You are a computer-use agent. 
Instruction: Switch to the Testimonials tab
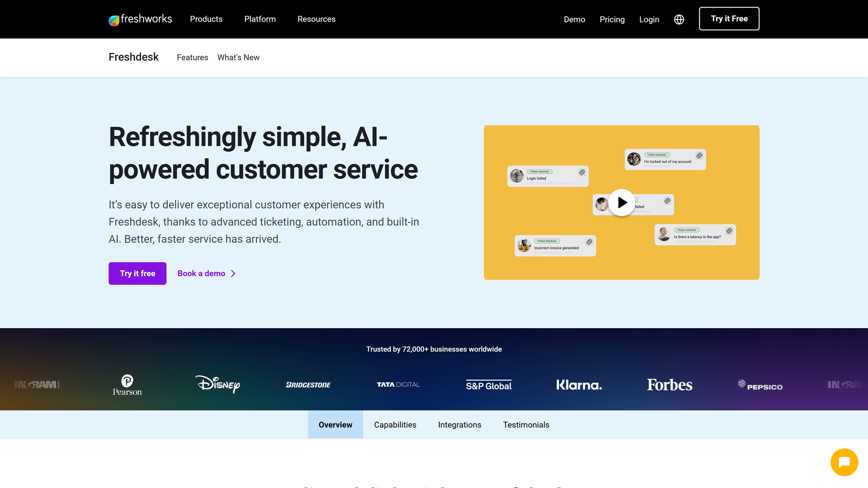526,425
